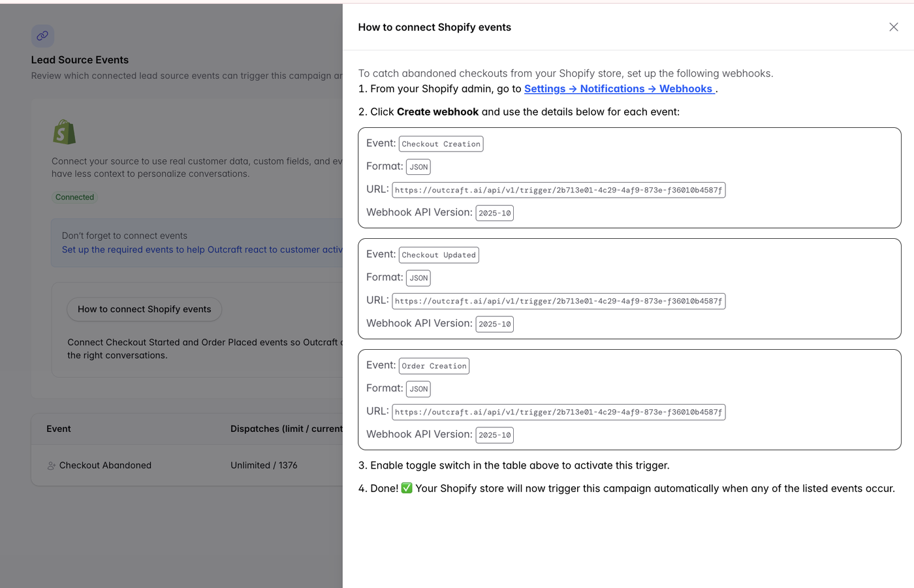
Task: Click JSON format in Checkout Updated box
Action: (418, 277)
